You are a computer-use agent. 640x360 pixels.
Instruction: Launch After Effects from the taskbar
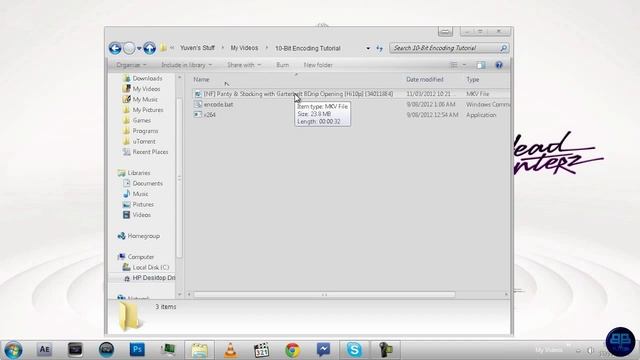(x=44, y=349)
